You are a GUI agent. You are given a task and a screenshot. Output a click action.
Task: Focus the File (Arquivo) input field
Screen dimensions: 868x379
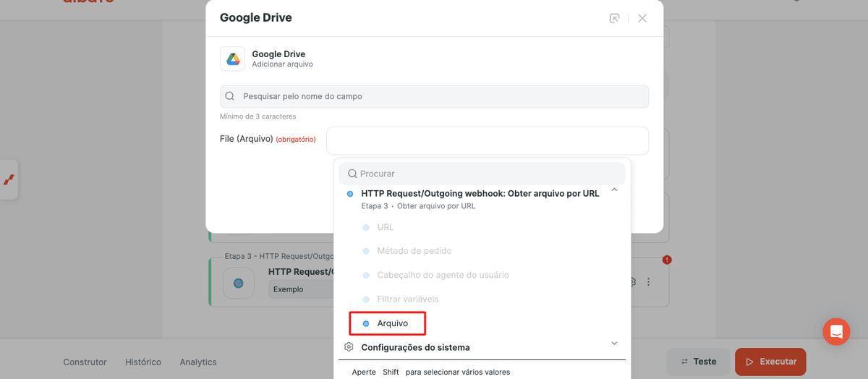[x=488, y=140]
